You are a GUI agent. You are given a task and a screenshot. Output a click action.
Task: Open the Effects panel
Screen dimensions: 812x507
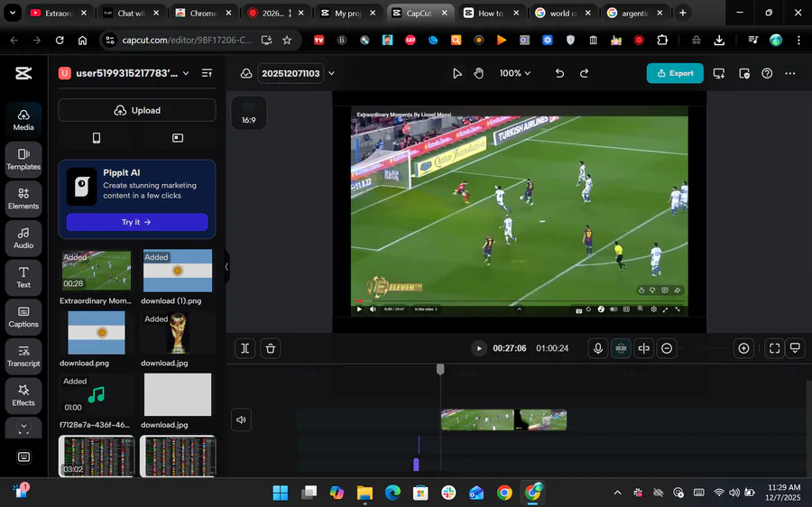(x=23, y=396)
